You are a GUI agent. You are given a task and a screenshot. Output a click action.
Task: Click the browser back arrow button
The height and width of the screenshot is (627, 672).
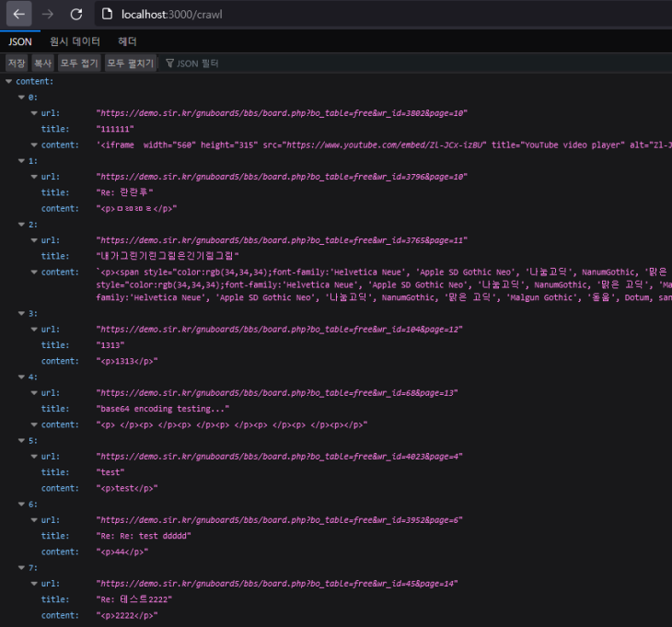pyautogui.click(x=18, y=14)
